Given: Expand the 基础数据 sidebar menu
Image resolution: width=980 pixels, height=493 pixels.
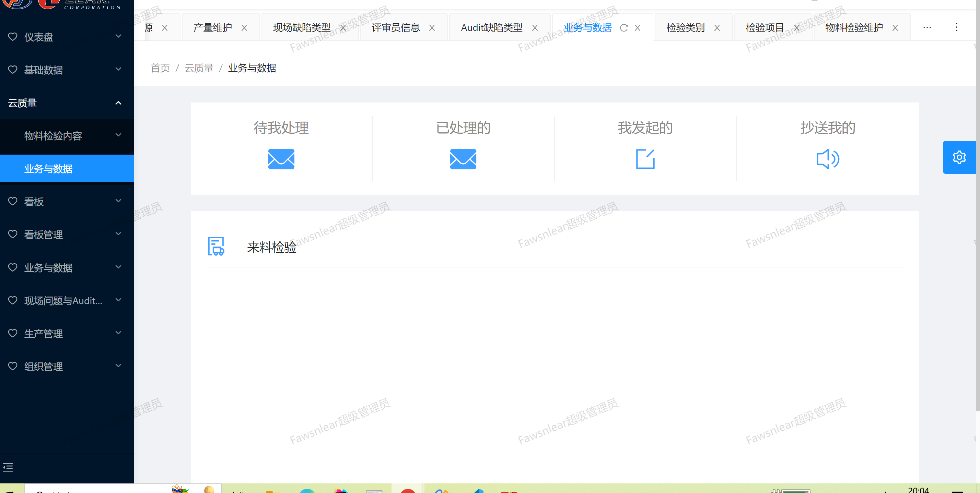Looking at the screenshot, I should [118, 69].
